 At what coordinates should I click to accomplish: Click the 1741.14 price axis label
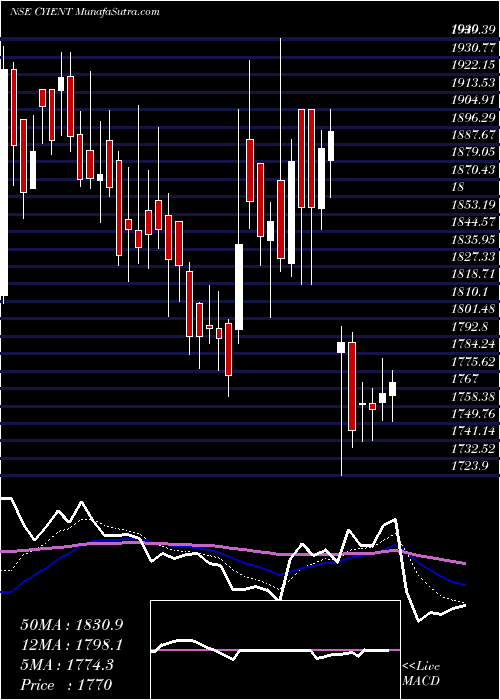click(473, 431)
